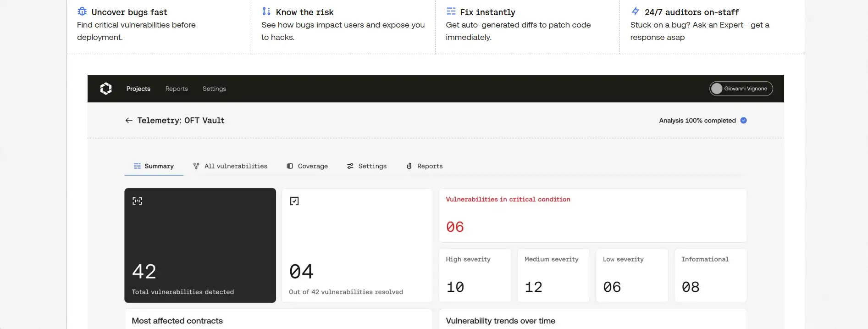The image size is (868, 329).
Task: Click the bug icon beside Uncover bugs fast
Action: (x=82, y=11)
